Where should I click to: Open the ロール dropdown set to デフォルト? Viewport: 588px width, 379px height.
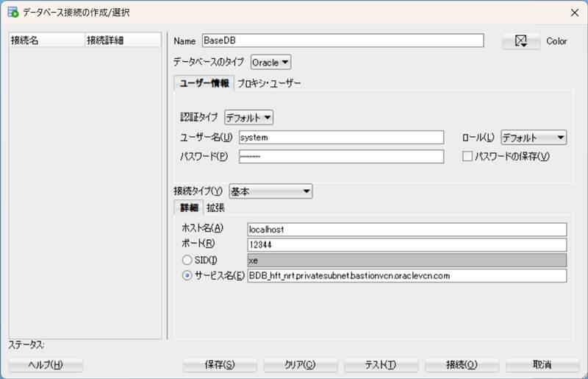click(534, 138)
